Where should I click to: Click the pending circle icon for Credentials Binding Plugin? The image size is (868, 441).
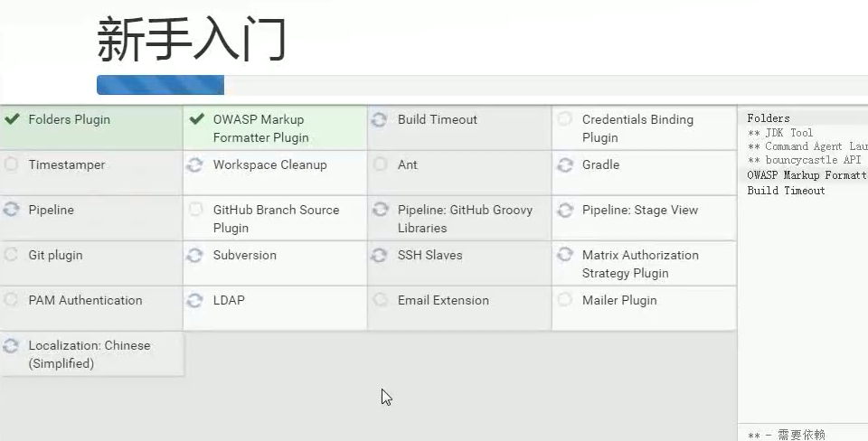coord(564,119)
